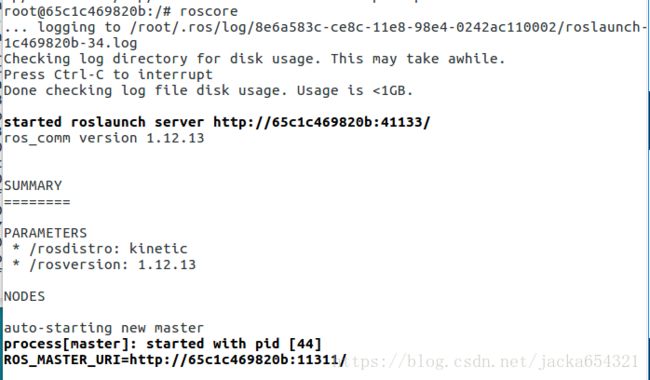This screenshot has width=650, height=380.
Task: Click the 'process[master]: started with pid [44]' line
Action: (x=162, y=344)
